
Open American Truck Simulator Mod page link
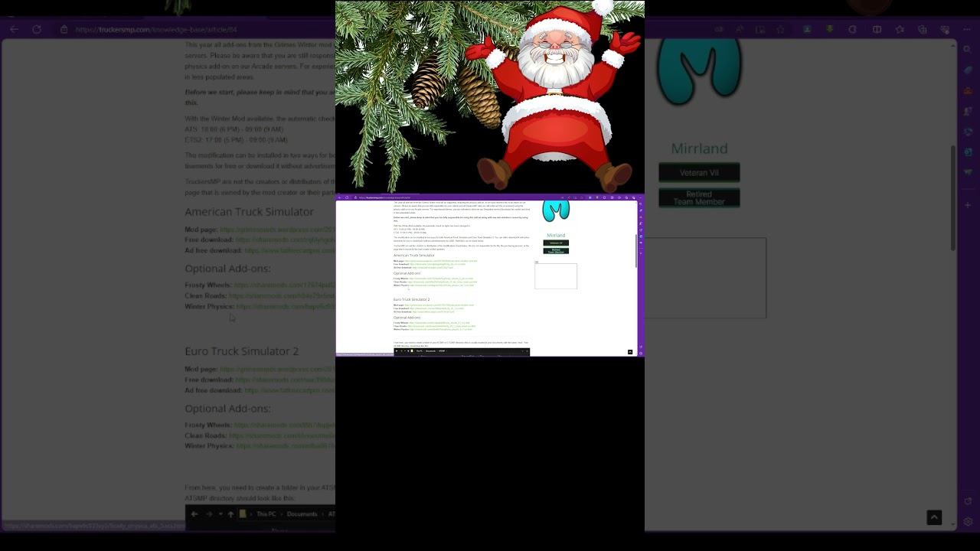coord(441,261)
